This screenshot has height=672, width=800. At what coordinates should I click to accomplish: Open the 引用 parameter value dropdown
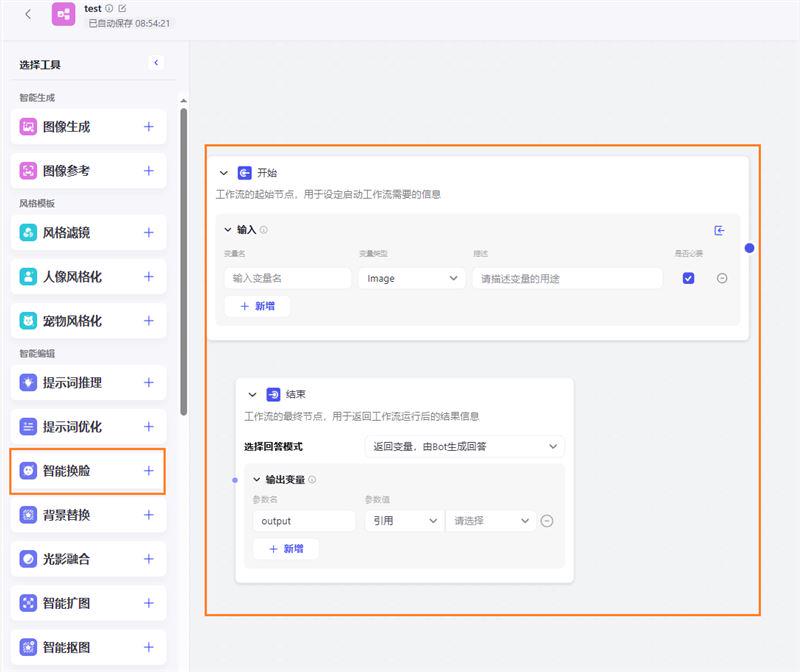[x=404, y=521]
